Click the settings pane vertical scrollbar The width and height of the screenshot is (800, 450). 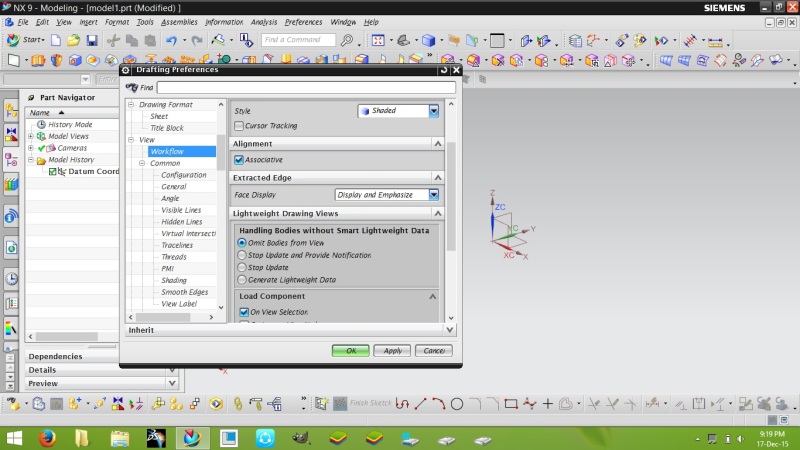(451, 196)
